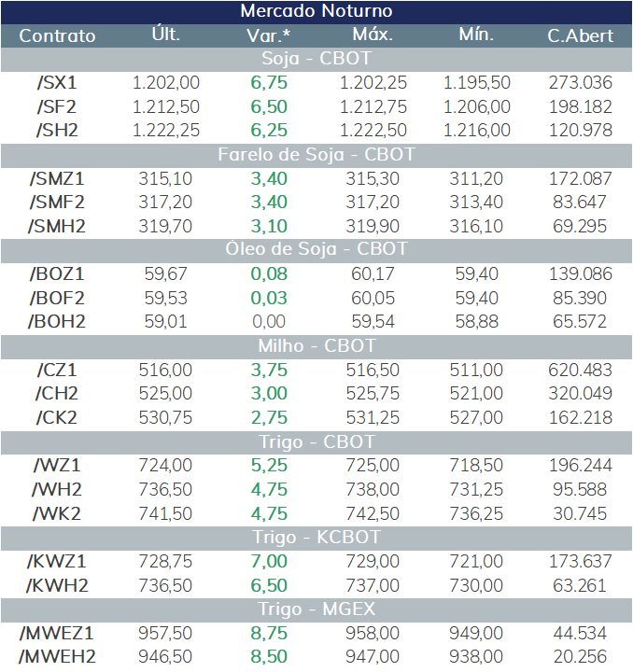Select the Soja - CBOT section row
Image resolution: width=633 pixels, height=672 pixels.
[x=316, y=59]
